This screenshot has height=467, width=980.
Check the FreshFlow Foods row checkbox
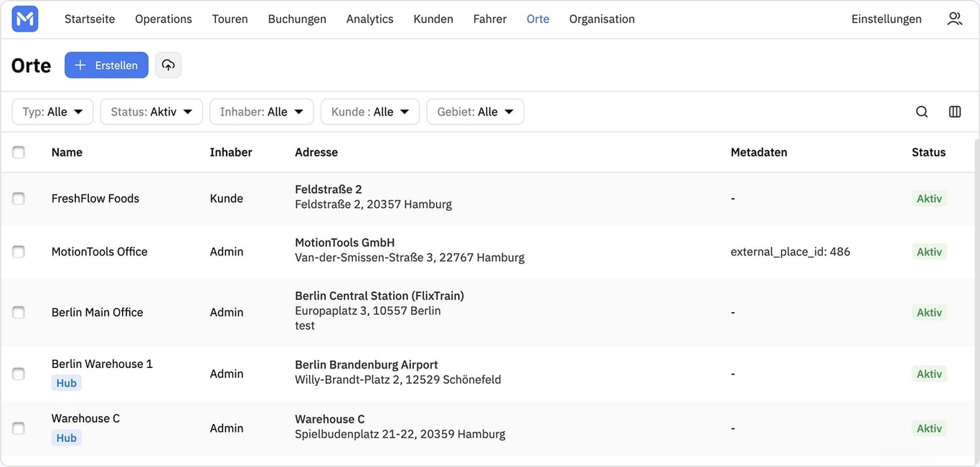click(x=19, y=199)
